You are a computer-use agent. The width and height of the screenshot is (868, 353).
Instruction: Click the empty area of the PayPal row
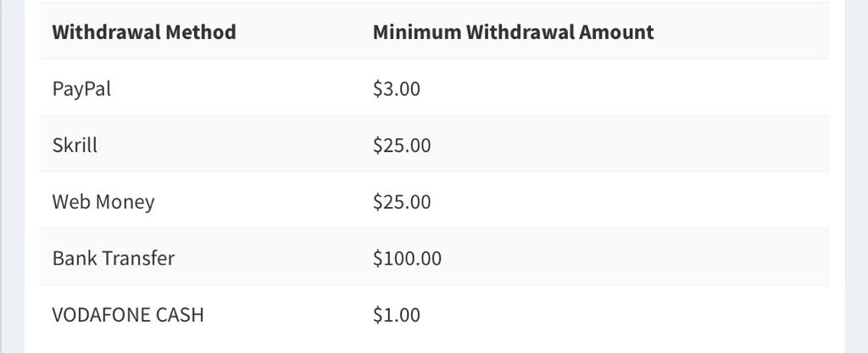coord(626,88)
